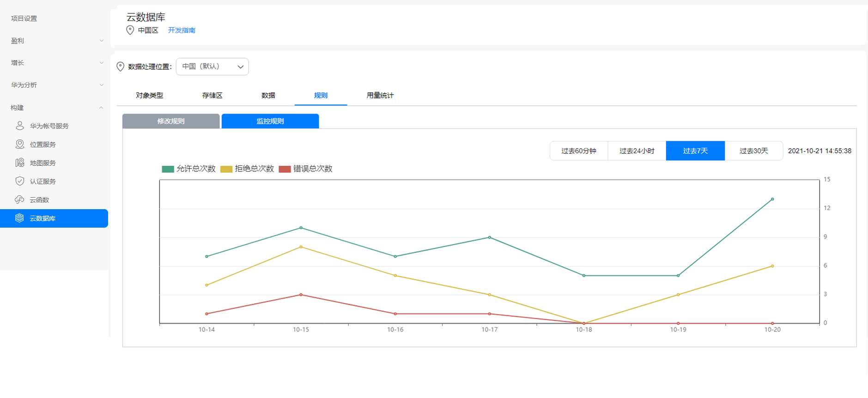The image size is (868, 398).
Task: Switch to the 用量统计 tab
Action: tap(380, 96)
